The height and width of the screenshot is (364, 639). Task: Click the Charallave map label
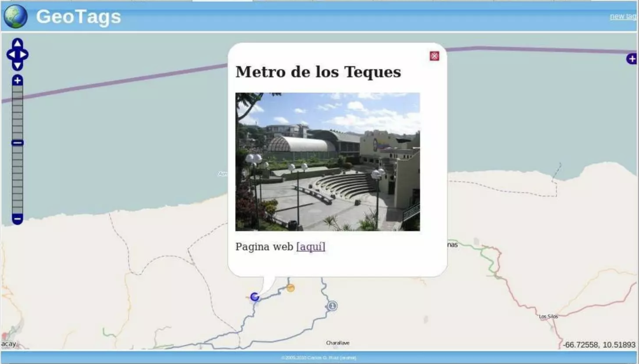coord(338,343)
